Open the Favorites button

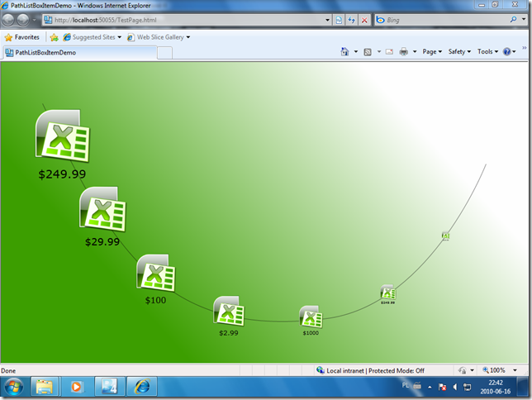[22, 37]
